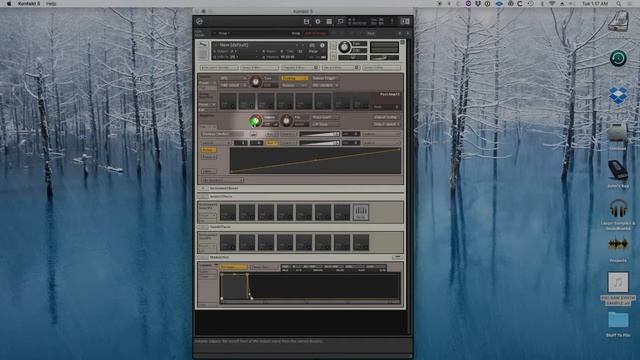Select the first Instrument InsertFX slot
The width and height of the screenshot is (640, 360).
pos(228,212)
